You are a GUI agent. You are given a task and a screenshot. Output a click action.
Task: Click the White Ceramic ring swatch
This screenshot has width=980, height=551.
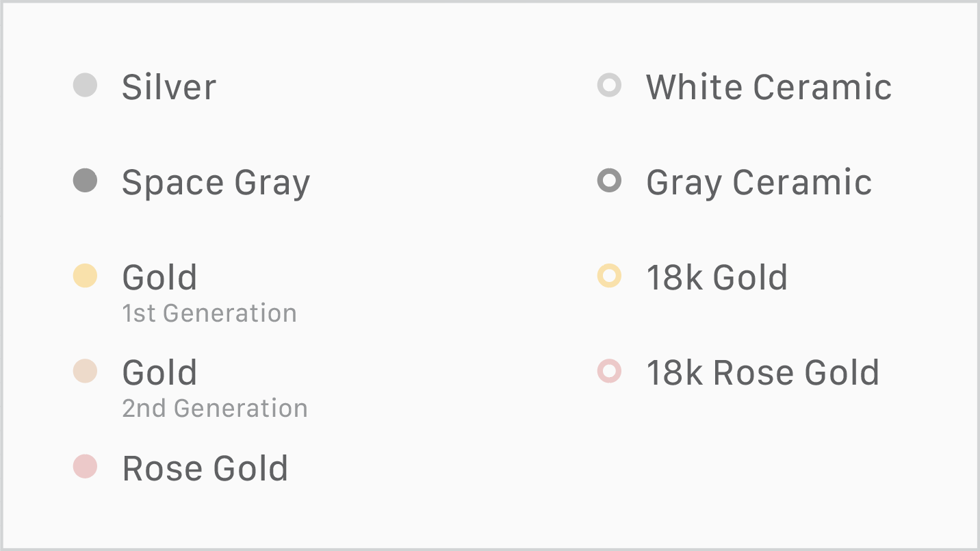point(609,86)
